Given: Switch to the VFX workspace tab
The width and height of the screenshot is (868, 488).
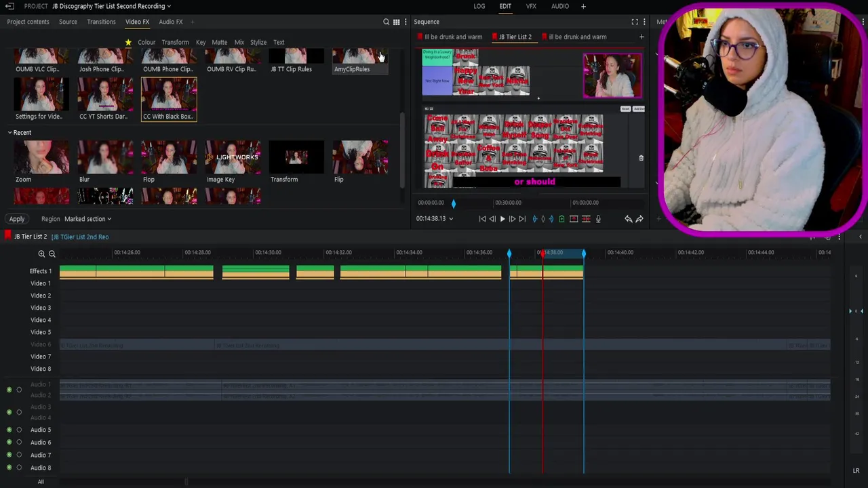Looking at the screenshot, I should coord(531,6).
